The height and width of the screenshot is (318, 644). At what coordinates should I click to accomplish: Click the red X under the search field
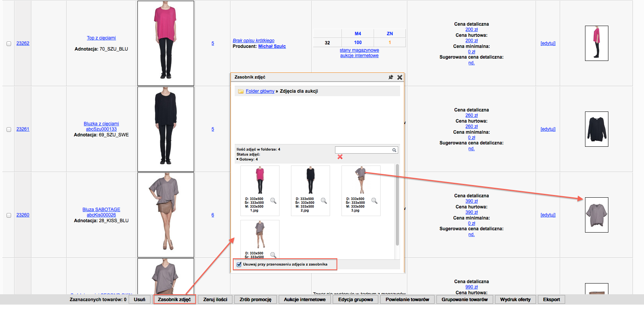pos(340,157)
